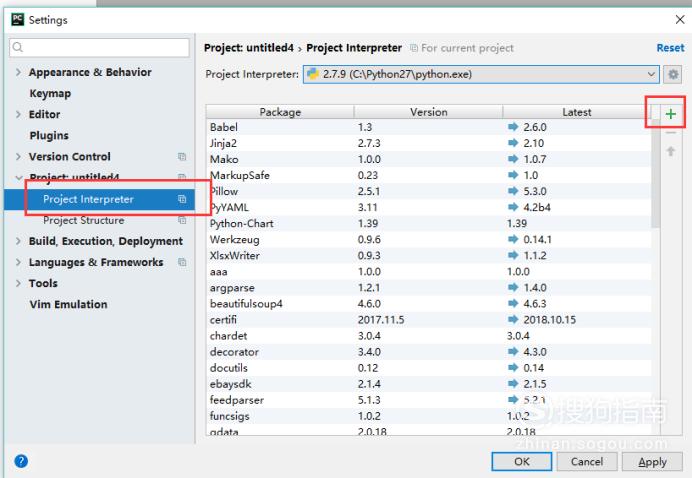Image resolution: width=692 pixels, height=478 pixels.
Task: Select Project Interpreter tree item
Action: 99,199
